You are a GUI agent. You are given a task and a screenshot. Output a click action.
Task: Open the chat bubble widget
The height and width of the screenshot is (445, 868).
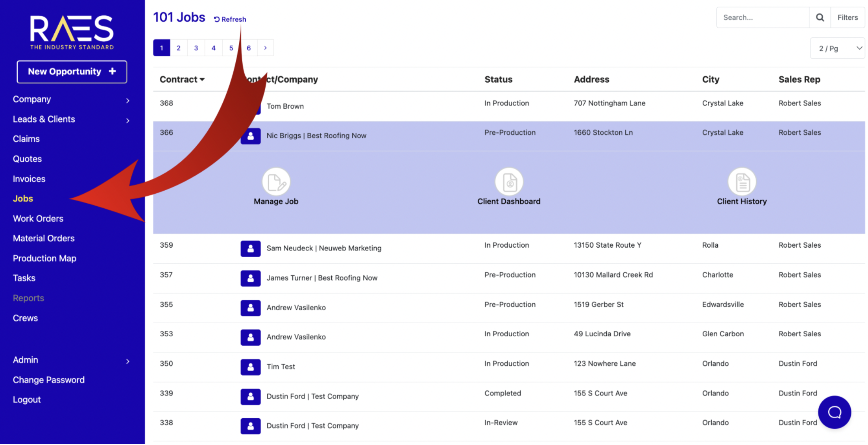click(834, 412)
